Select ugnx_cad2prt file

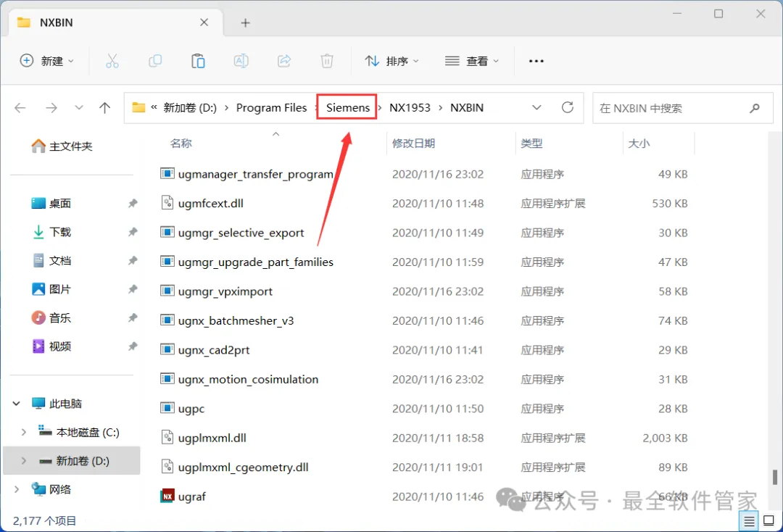point(214,350)
